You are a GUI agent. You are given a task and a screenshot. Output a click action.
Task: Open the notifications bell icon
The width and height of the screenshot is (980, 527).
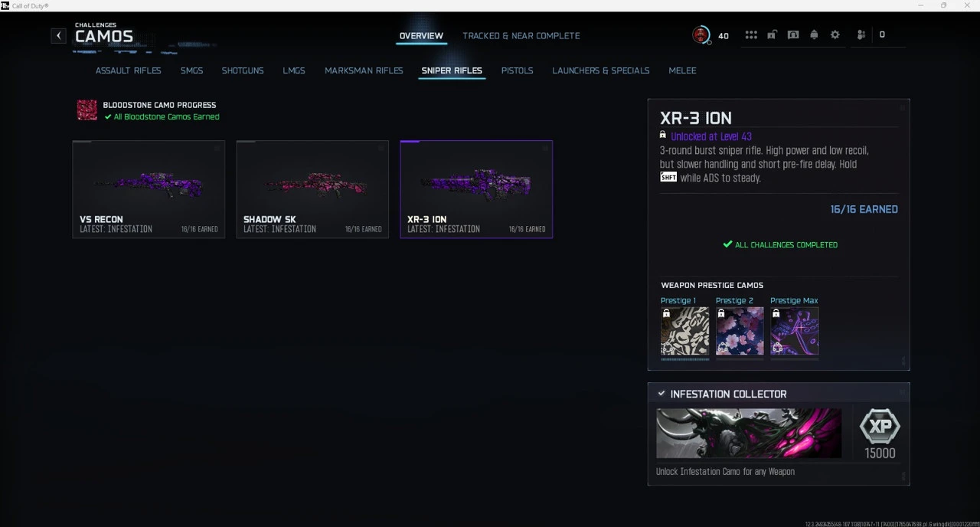pyautogui.click(x=814, y=35)
